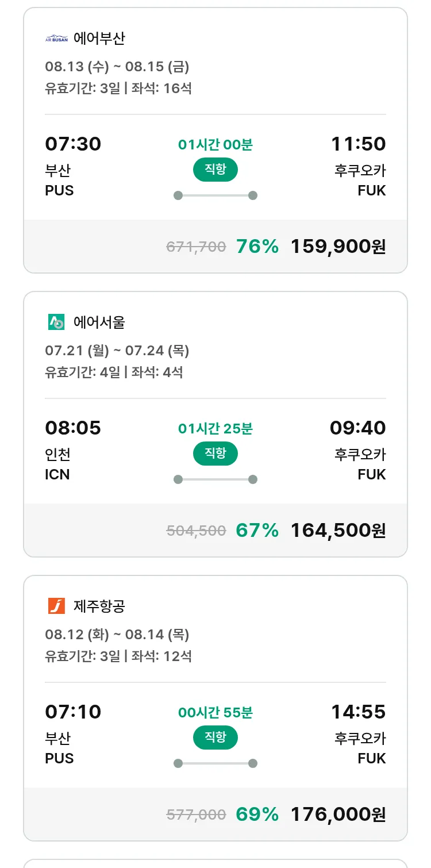
Task: Click 직항 badge on Jeju Air flight
Action: point(215,738)
